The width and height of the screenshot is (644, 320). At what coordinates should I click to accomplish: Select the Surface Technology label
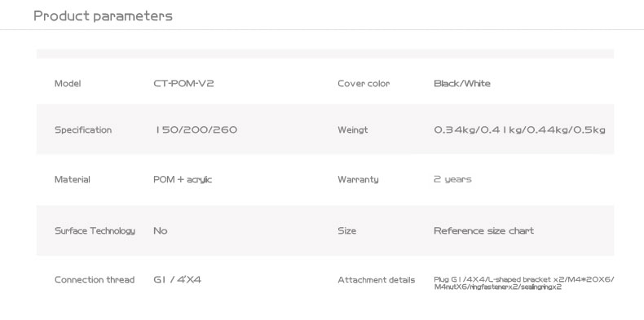point(95,230)
